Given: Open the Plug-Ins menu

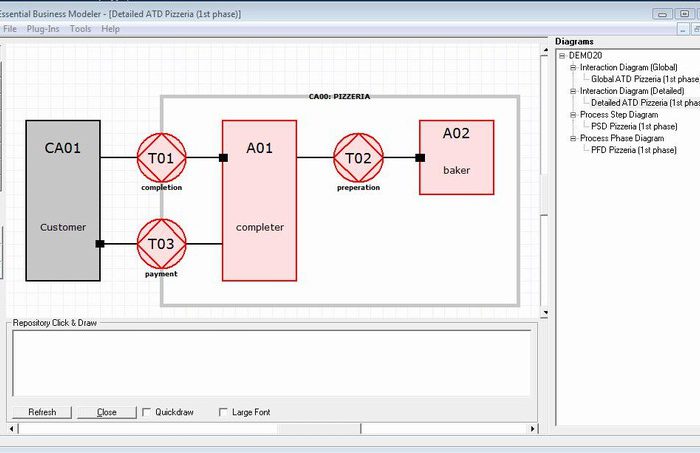Looking at the screenshot, I should 43,29.
